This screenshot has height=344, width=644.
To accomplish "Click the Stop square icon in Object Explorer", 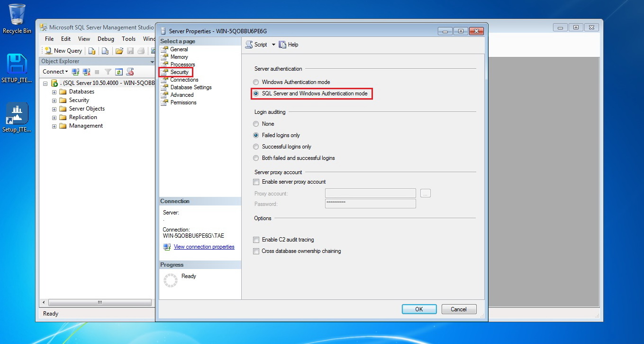I will click(97, 72).
